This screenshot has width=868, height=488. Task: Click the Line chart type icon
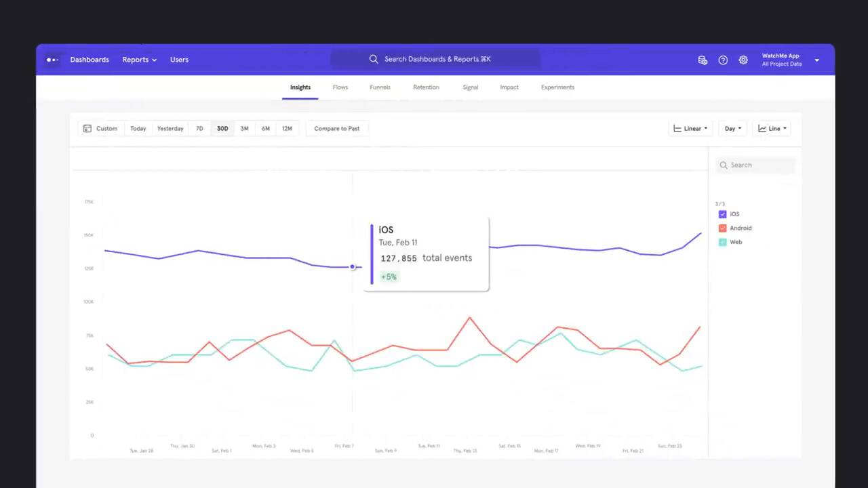762,128
